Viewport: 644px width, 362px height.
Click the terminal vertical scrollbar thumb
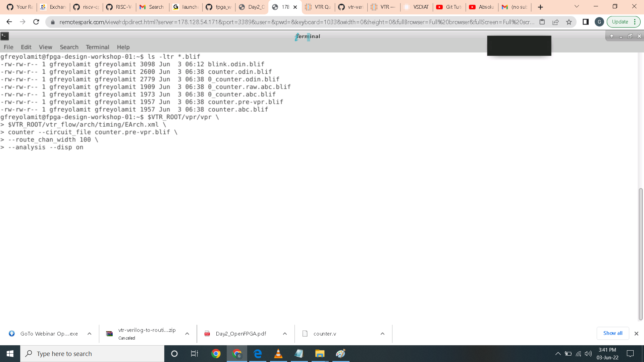click(641, 254)
